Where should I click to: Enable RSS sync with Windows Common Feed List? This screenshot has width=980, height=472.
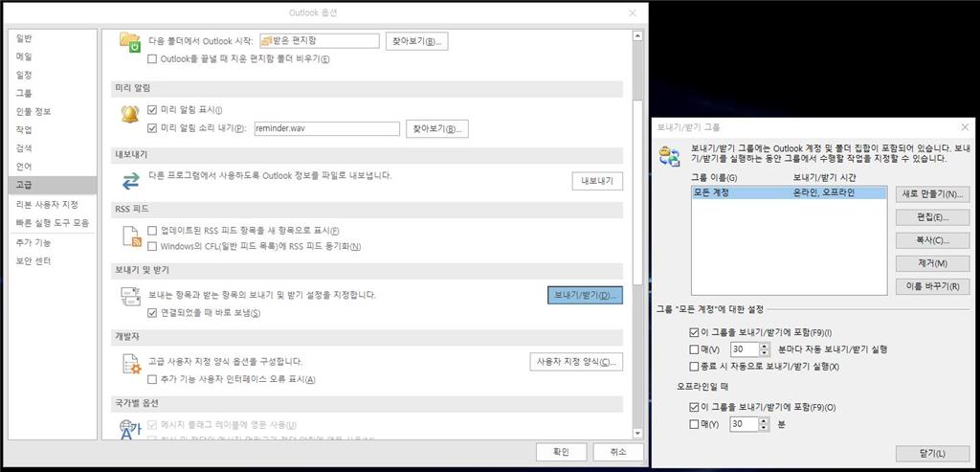[x=151, y=246]
